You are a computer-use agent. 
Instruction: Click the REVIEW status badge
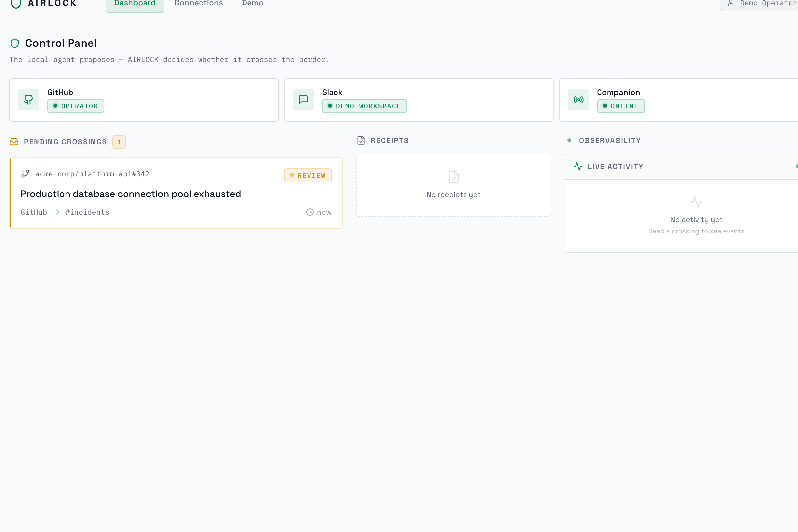tap(308, 176)
